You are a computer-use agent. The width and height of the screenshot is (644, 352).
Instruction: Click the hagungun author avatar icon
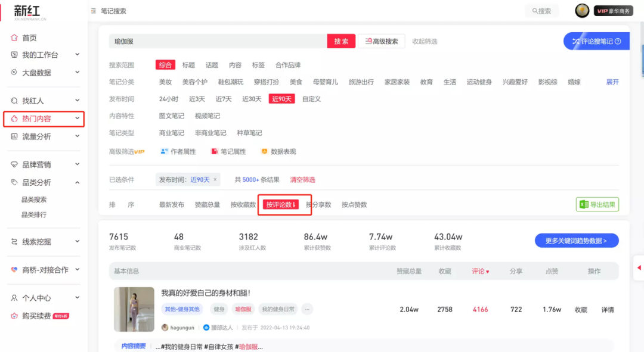[x=165, y=328]
